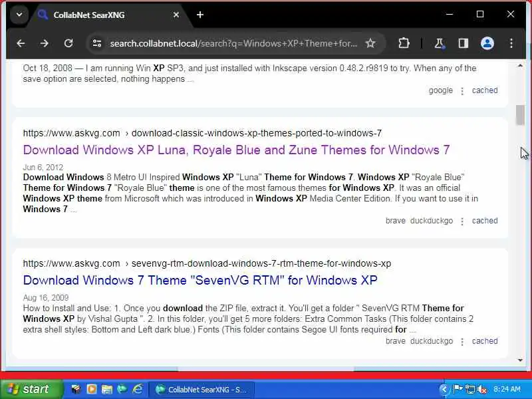Screen dimensions: 532x399
Task: Open the tab search dropdown arrow
Action: (19, 15)
